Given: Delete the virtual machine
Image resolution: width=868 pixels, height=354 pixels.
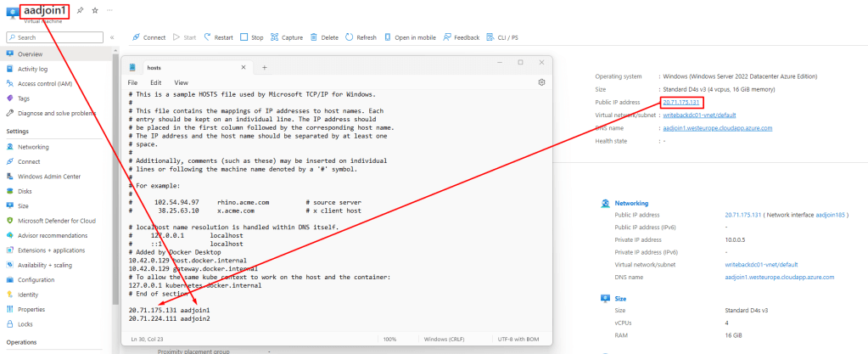Looking at the screenshot, I should point(315,37).
